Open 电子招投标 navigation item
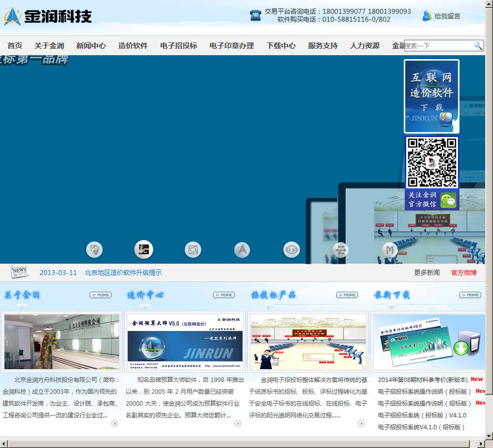The image size is (493, 448). click(178, 45)
